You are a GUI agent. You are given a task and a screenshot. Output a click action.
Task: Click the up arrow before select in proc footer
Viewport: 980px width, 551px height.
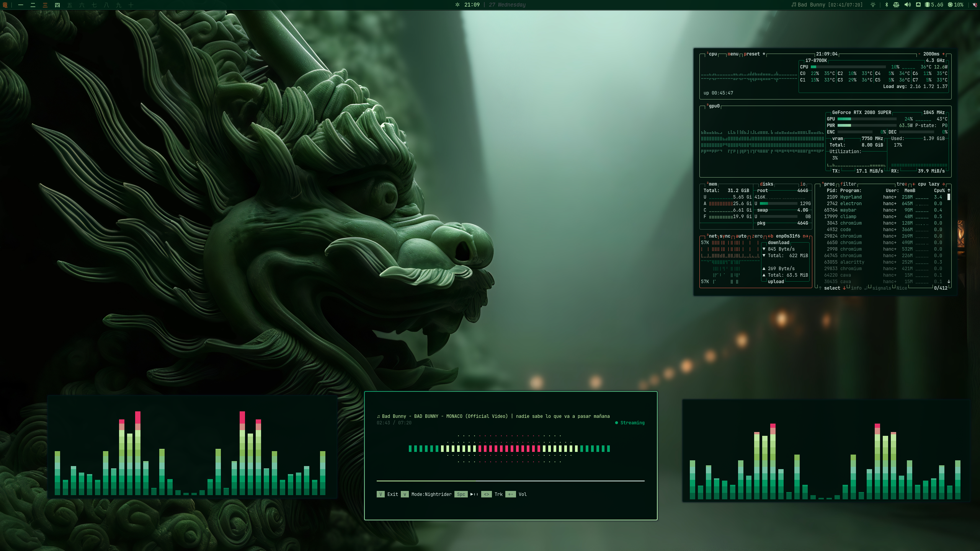[820, 288]
